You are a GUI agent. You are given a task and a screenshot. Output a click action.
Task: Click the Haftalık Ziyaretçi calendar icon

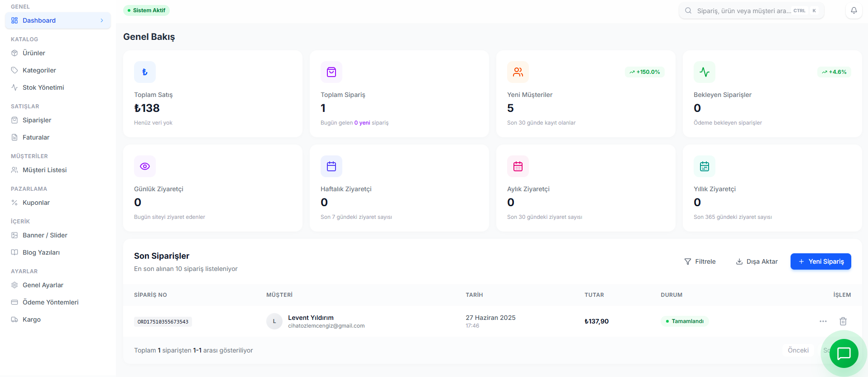click(331, 166)
